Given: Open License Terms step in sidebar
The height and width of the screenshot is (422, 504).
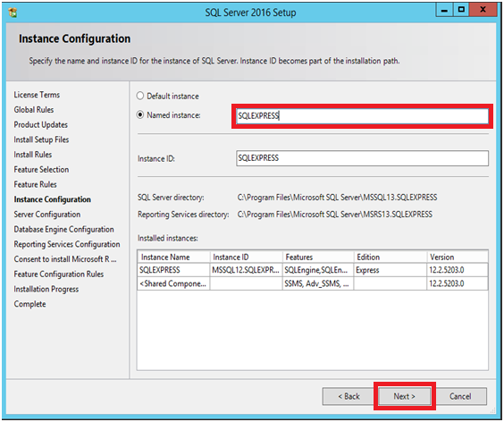Looking at the screenshot, I should 37,95.
